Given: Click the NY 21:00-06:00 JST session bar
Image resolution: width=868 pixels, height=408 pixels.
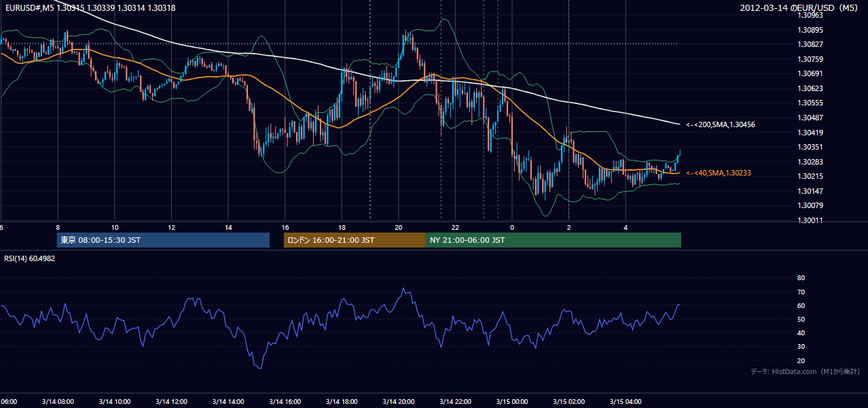Looking at the screenshot, I should 554,240.
